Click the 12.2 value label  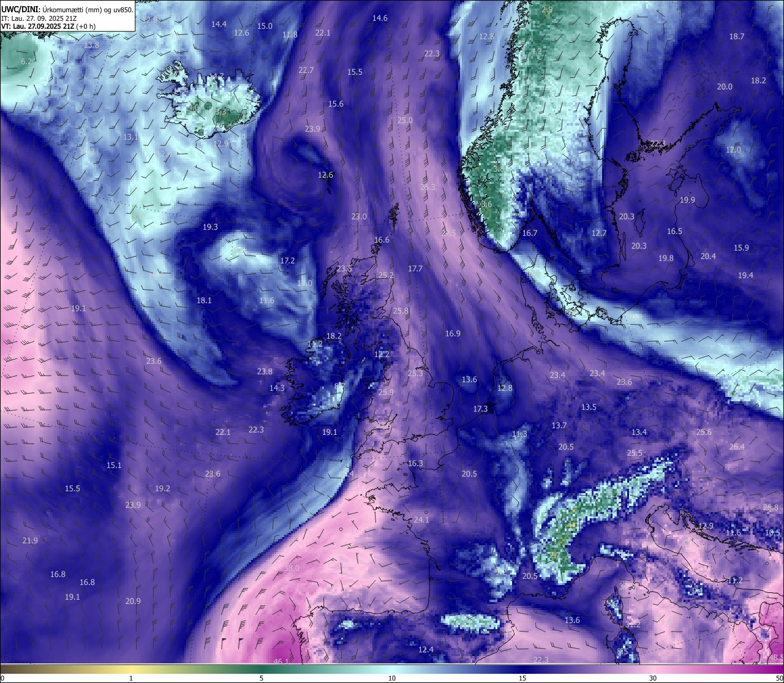coord(382,354)
